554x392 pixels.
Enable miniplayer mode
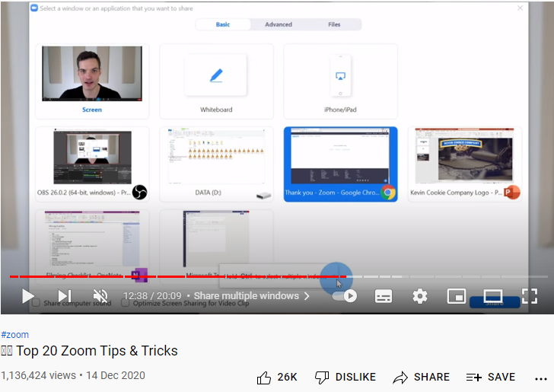click(456, 296)
